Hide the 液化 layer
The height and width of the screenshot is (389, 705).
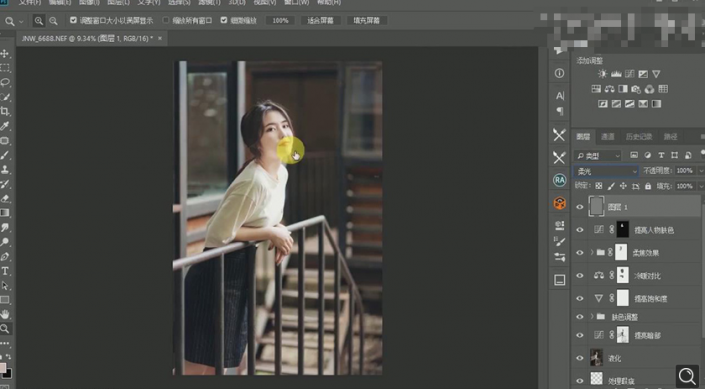[580, 358]
